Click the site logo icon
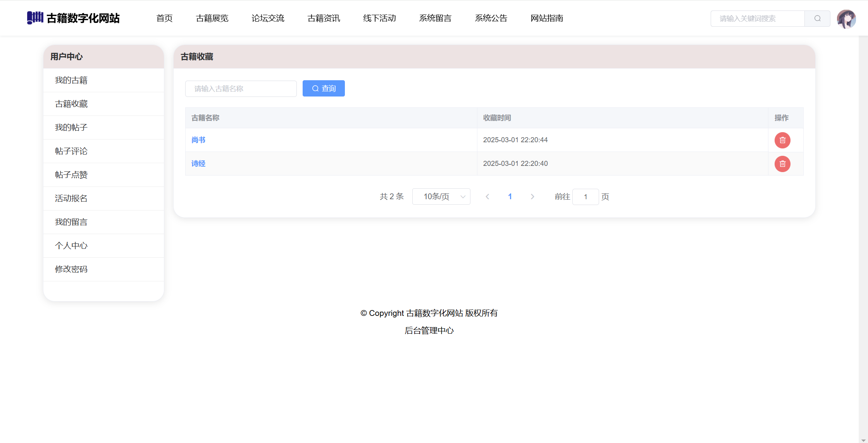 coord(35,18)
